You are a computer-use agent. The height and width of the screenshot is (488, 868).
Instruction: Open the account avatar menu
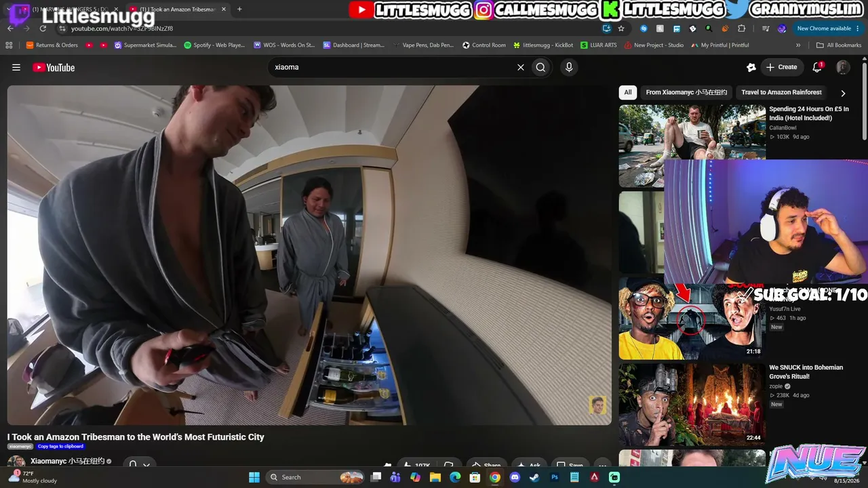click(843, 67)
